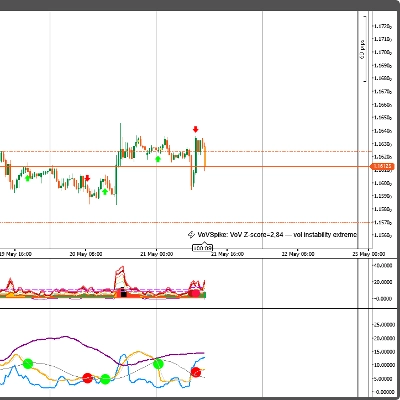Click the green buy arrow at 21 May 00:00
The height and width of the screenshot is (400, 400).
[158, 159]
